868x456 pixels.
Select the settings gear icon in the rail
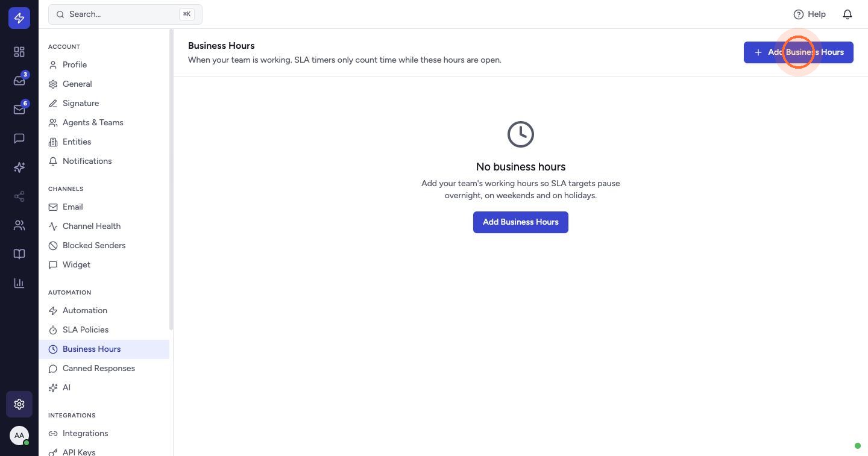[19, 404]
